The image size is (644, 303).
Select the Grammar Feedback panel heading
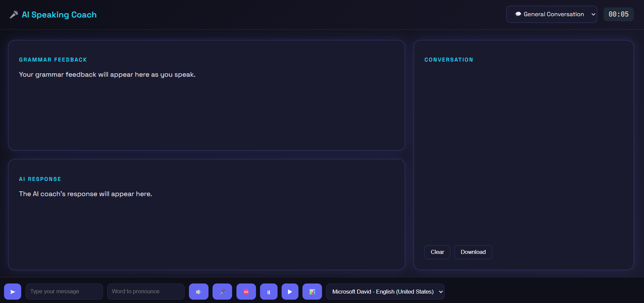[x=53, y=60]
